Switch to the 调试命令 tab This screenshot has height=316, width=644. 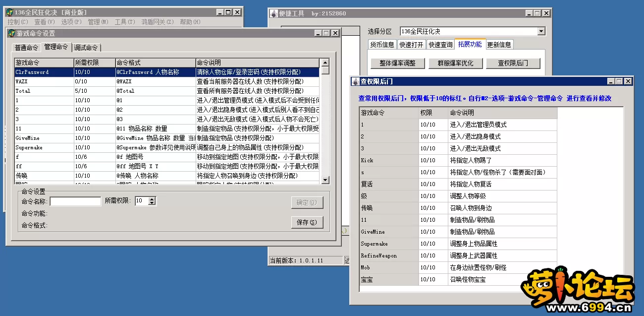coord(86,48)
